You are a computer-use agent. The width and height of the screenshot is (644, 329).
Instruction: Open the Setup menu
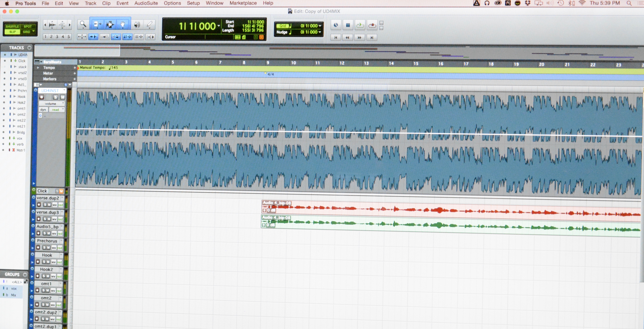(193, 3)
